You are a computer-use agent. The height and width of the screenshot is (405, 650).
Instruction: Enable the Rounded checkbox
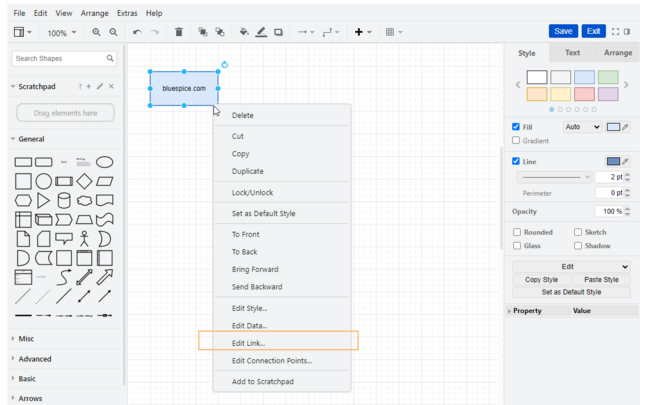pyautogui.click(x=517, y=232)
